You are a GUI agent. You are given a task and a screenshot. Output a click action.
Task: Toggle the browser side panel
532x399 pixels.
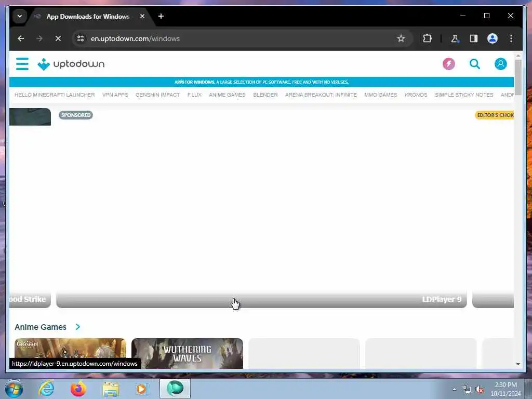[x=474, y=38]
